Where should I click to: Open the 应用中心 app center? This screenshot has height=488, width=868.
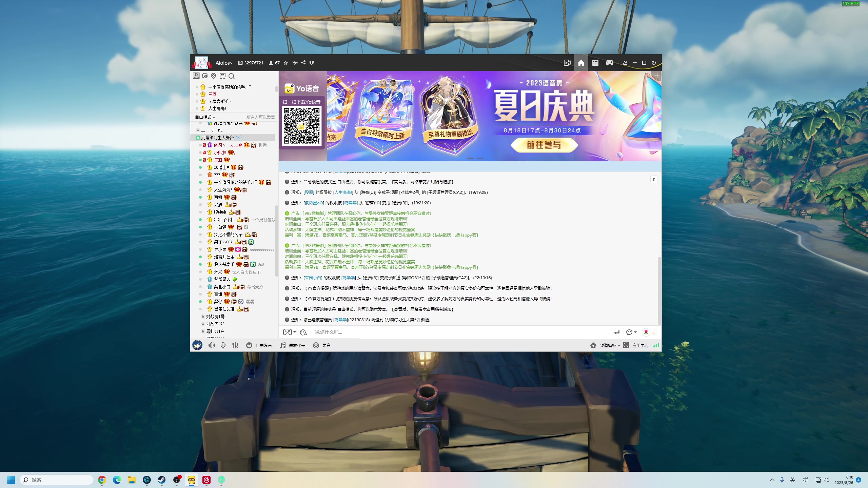click(636, 345)
